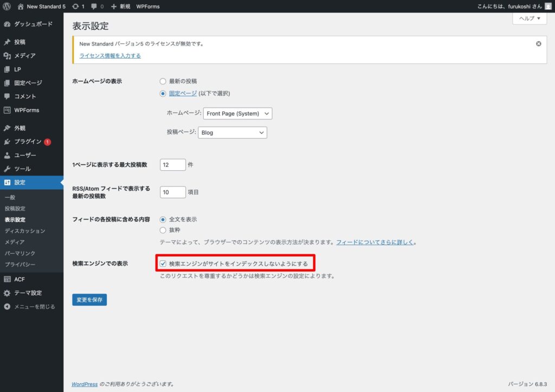
Task: Select the 抜粋 (excerpt) radio button
Action: pyautogui.click(x=163, y=230)
